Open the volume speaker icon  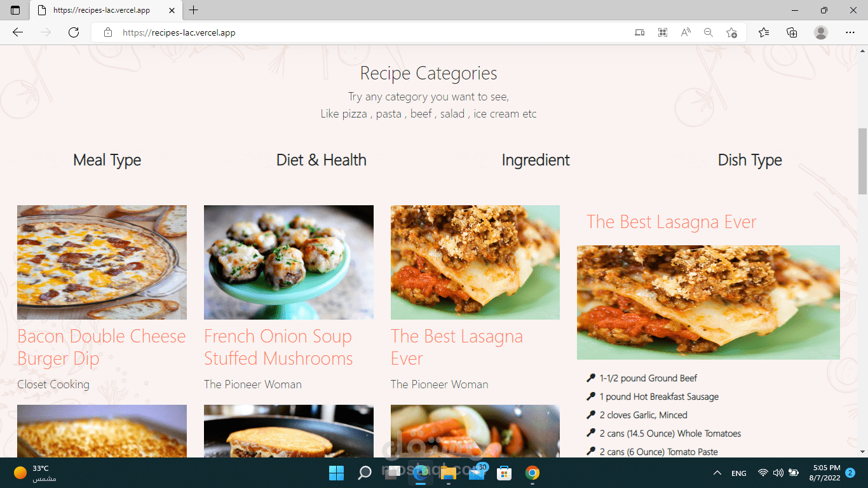click(778, 473)
